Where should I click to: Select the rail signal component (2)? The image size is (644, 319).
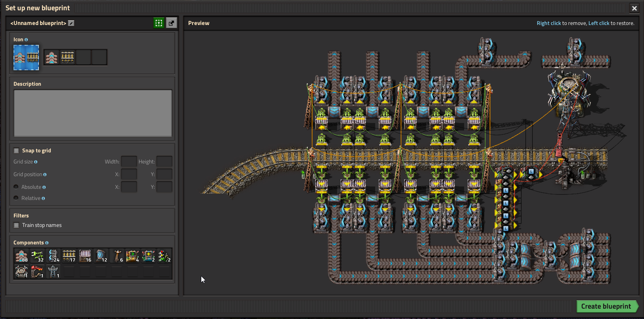[x=164, y=256]
